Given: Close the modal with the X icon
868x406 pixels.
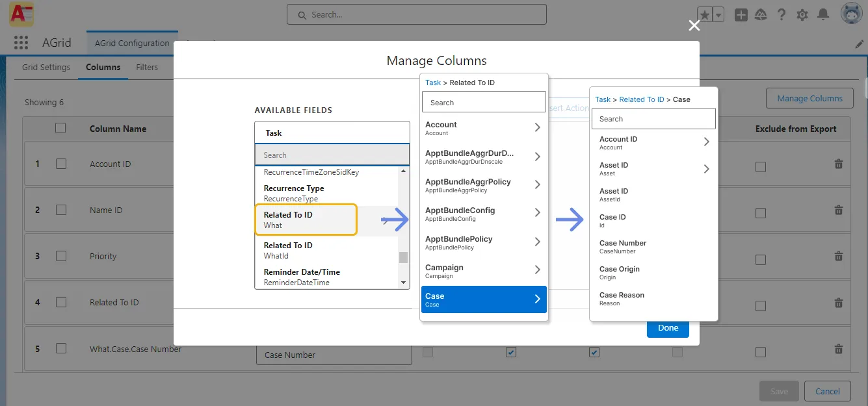Looking at the screenshot, I should point(694,25).
